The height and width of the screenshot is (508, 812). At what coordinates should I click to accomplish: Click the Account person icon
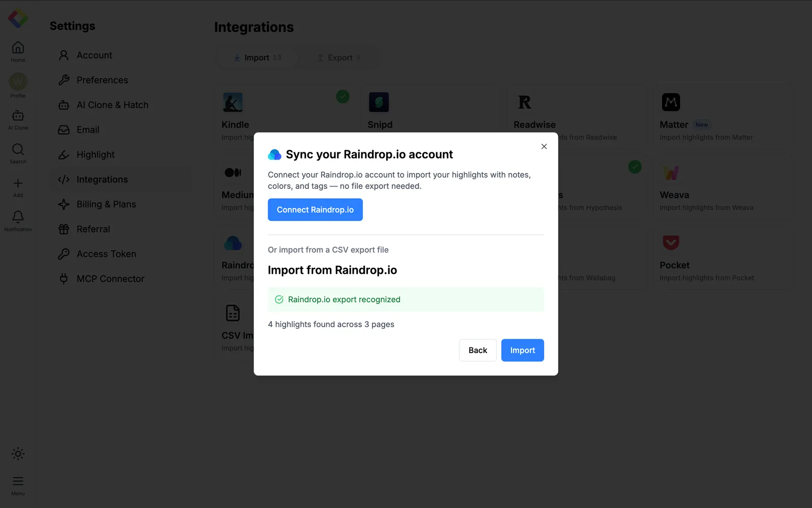click(63, 55)
